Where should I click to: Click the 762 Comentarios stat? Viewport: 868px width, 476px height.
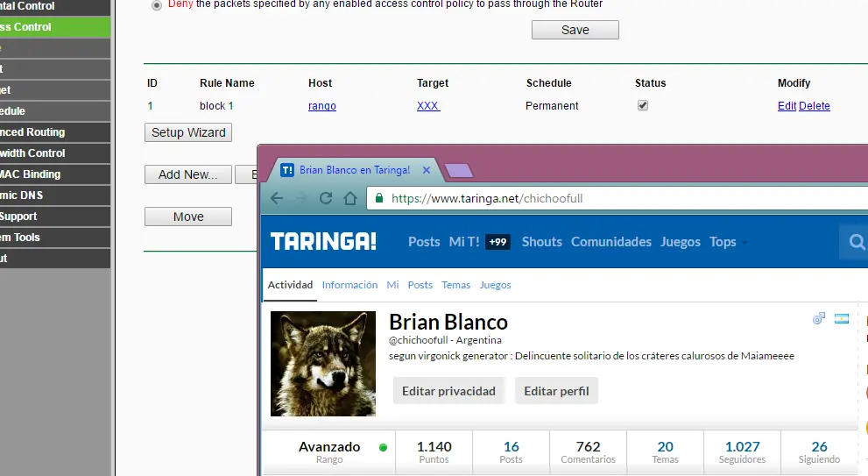[x=588, y=452]
